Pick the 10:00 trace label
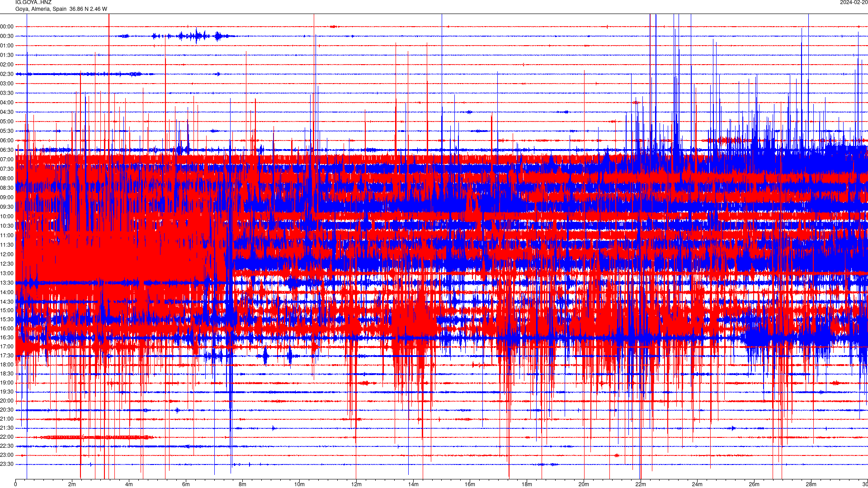Viewport: 868px width, 488px height. (x=7, y=216)
